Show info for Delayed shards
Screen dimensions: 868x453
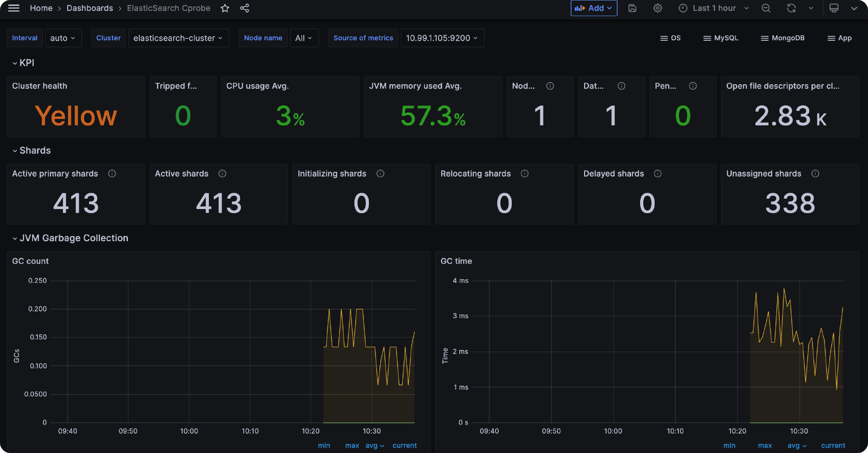pos(658,174)
